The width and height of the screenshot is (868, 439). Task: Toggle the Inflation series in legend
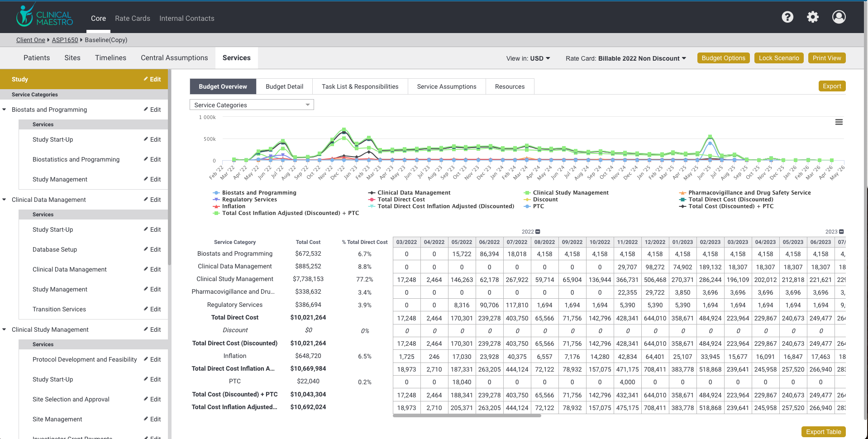[233, 206]
